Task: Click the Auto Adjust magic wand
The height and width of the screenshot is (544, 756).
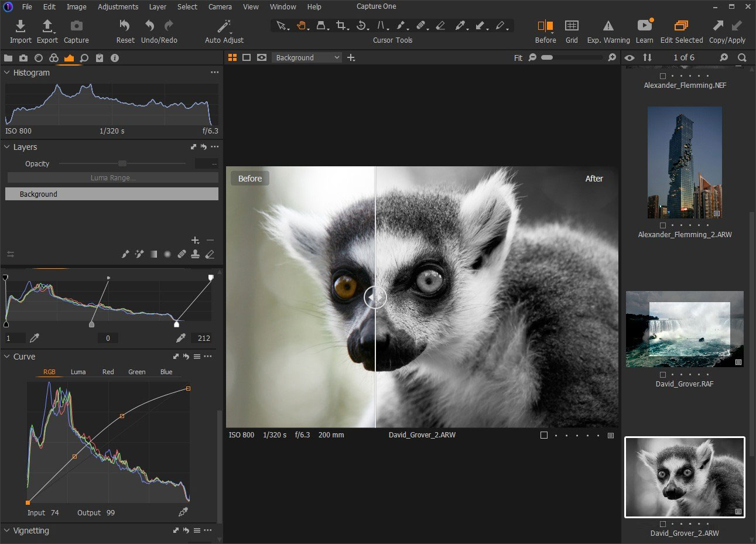Action: tap(224, 26)
